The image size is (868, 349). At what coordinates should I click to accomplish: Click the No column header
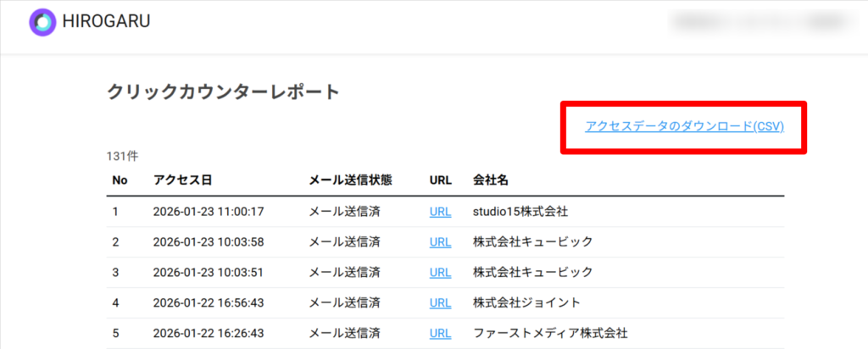tap(120, 180)
